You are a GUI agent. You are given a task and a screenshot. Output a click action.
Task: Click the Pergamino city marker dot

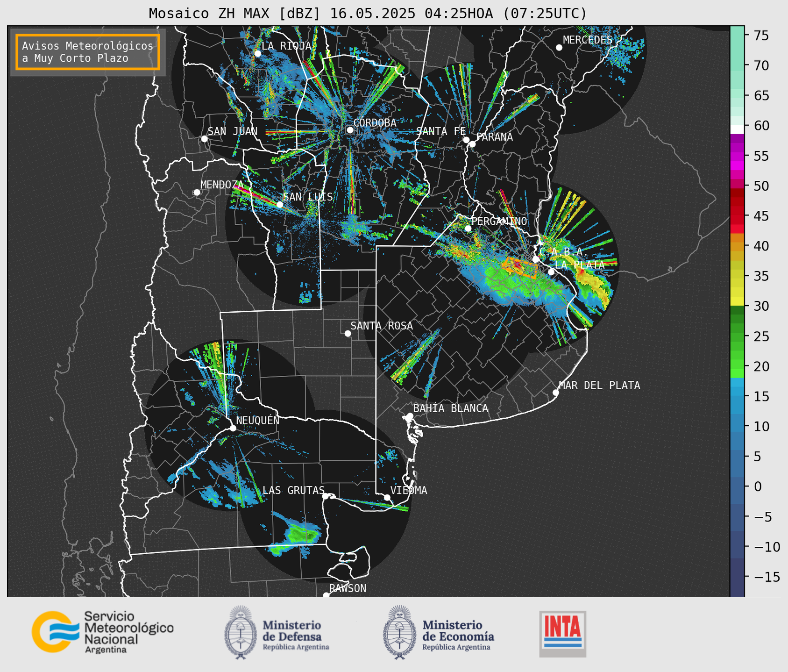tap(468, 229)
